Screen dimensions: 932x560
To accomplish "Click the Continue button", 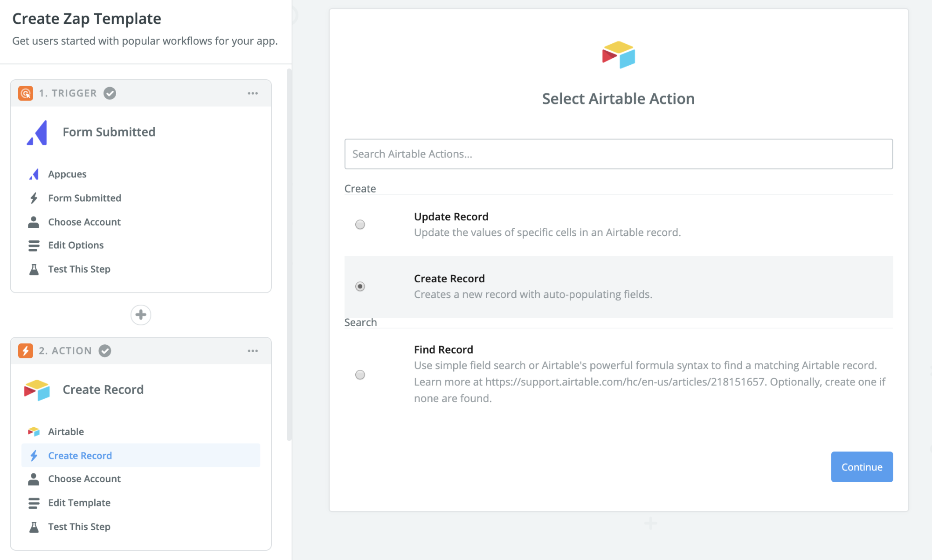I will [x=862, y=467].
